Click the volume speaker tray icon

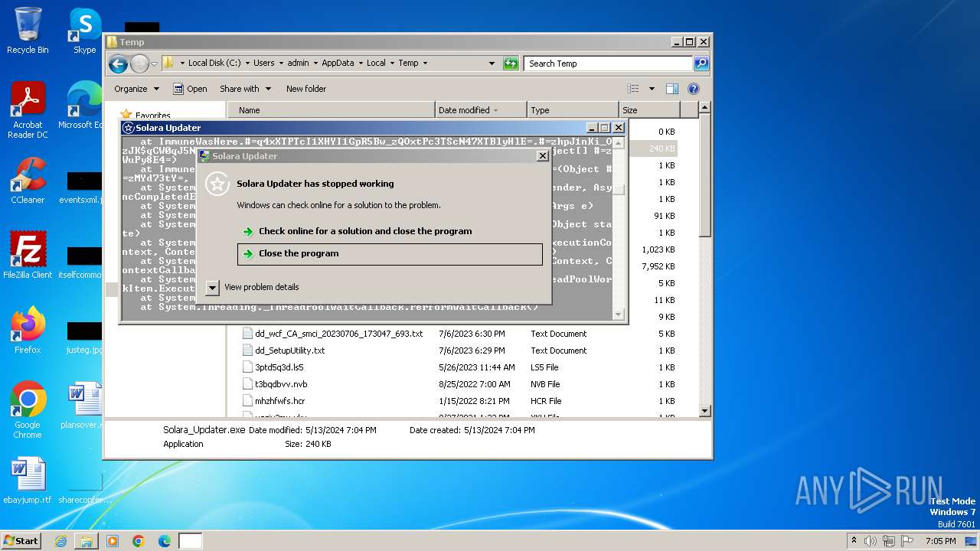pos(871,541)
